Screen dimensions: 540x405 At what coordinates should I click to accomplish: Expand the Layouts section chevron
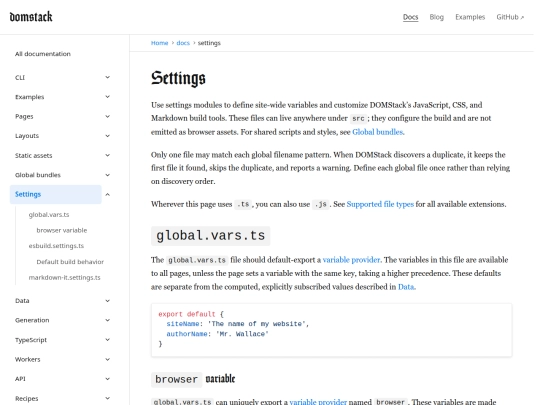[107, 136]
